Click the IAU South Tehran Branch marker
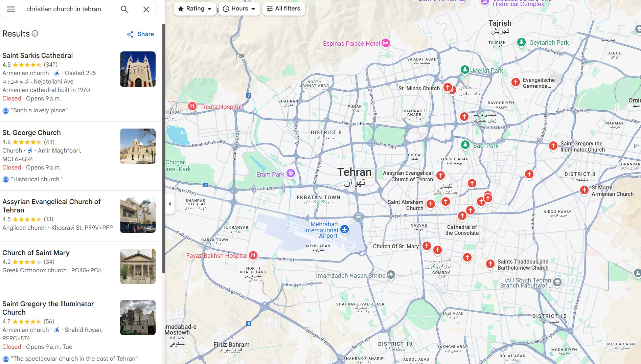The height and width of the screenshot is (364, 641). click(x=557, y=282)
